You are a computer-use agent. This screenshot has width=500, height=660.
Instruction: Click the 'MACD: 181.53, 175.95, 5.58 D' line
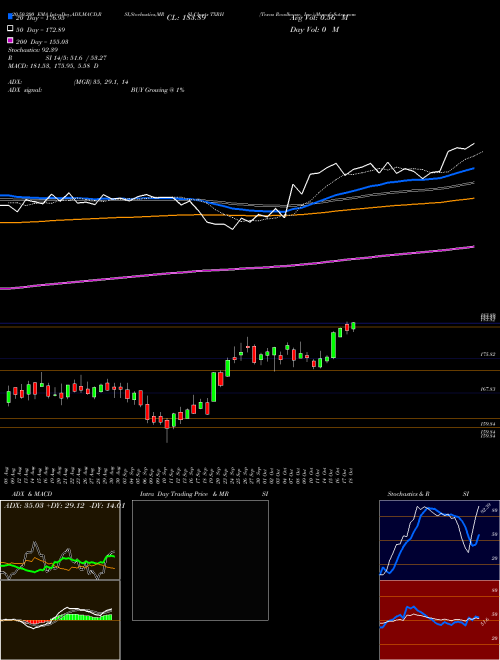click(53, 66)
